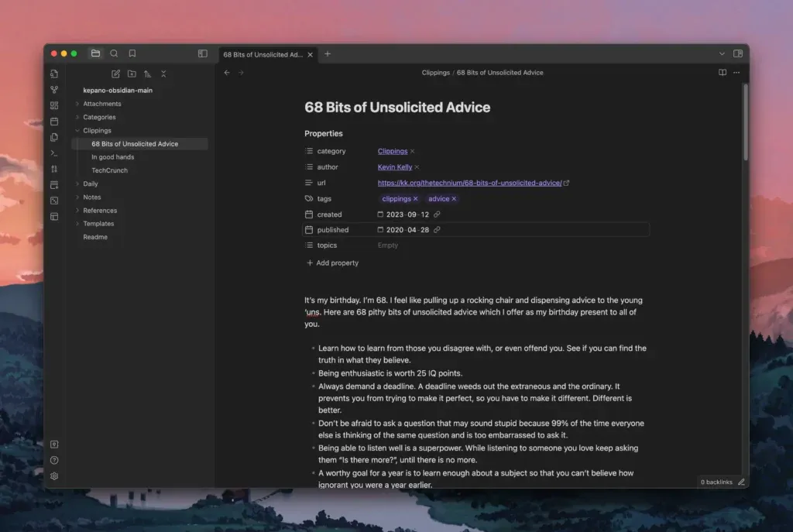Viewport: 793px width, 532px height.
Task: Expand the Attachments folder
Action: [x=77, y=104]
